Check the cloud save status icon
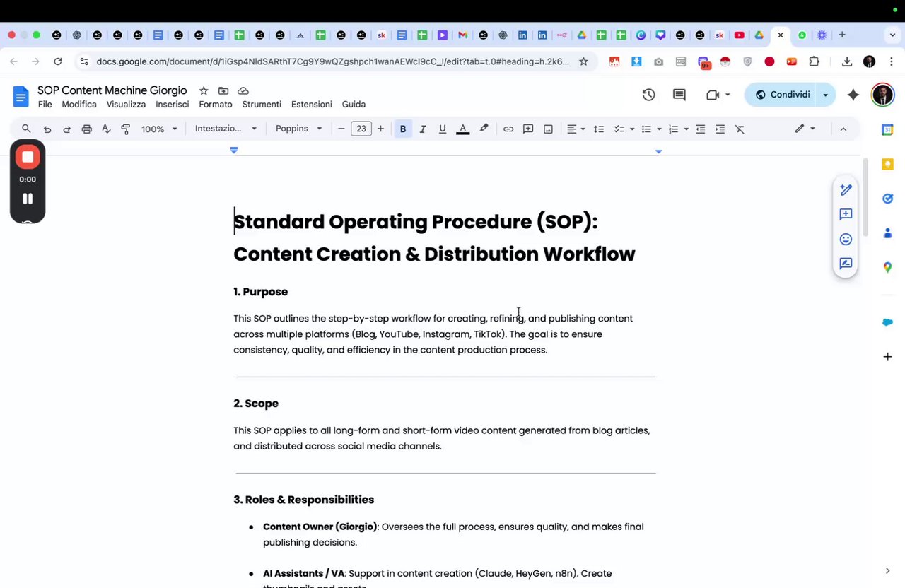905x588 pixels. pos(243,90)
